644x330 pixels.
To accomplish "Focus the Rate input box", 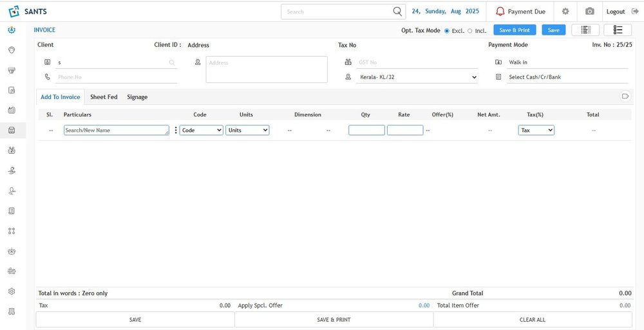I will (404, 130).
